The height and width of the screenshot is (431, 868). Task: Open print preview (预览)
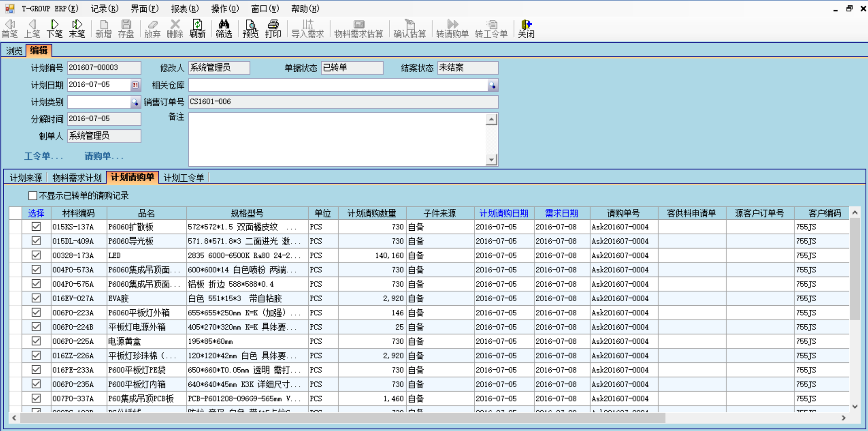click(x=250, y=29)
